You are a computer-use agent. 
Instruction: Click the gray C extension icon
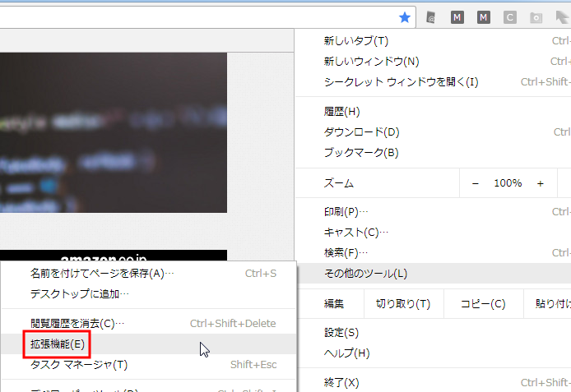[510, 17]
